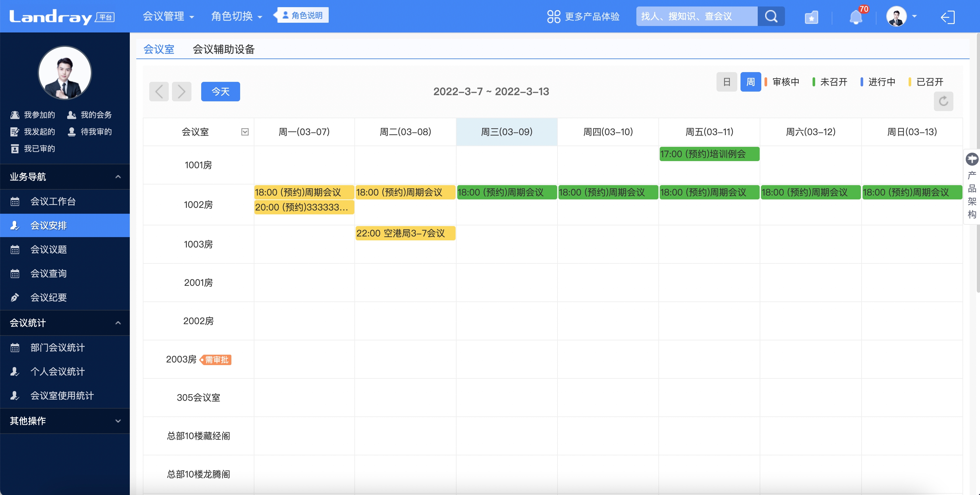Click the 会议议题 calendar icon
This screenshot has width=980, height=495.
(15, 249)
